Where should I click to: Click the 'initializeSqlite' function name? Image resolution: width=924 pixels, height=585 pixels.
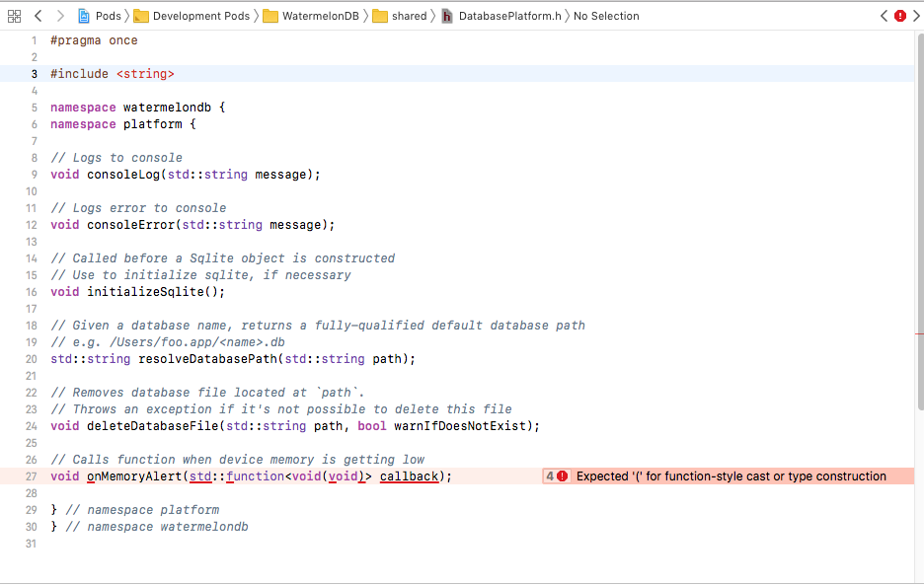[145, 292]
